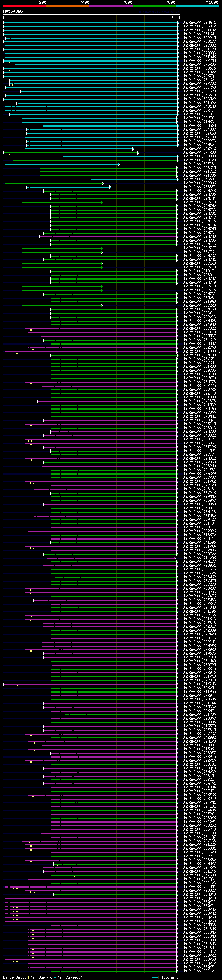Select the UniRef100_Q9M7H3 label
Viewport: 222px width, 980px height.
point(199,237)
